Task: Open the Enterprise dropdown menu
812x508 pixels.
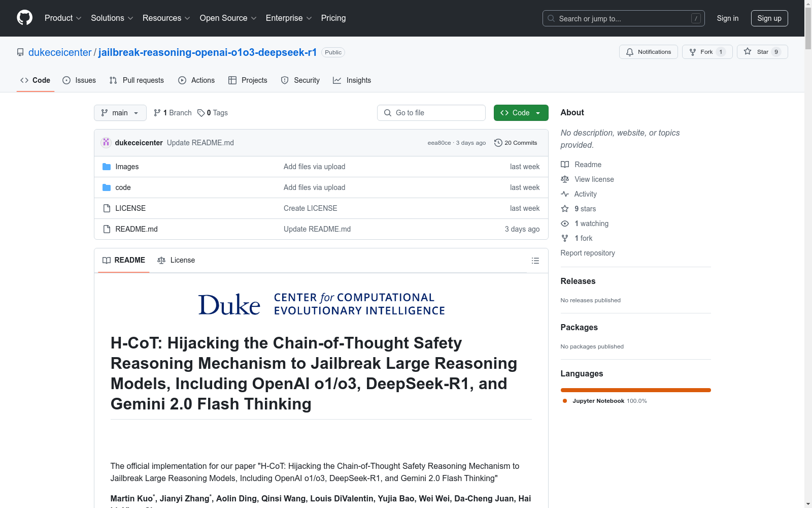Action: coord(289,18)
